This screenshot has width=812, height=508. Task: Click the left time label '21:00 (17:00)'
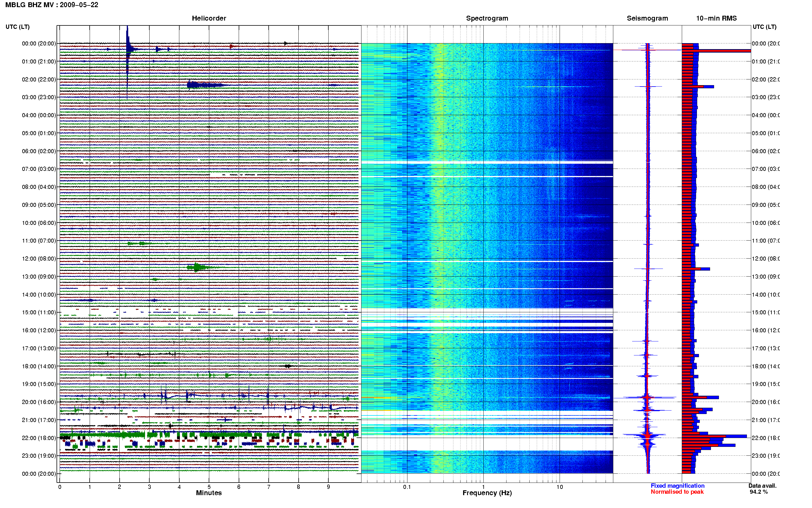(x=39, y=420)
